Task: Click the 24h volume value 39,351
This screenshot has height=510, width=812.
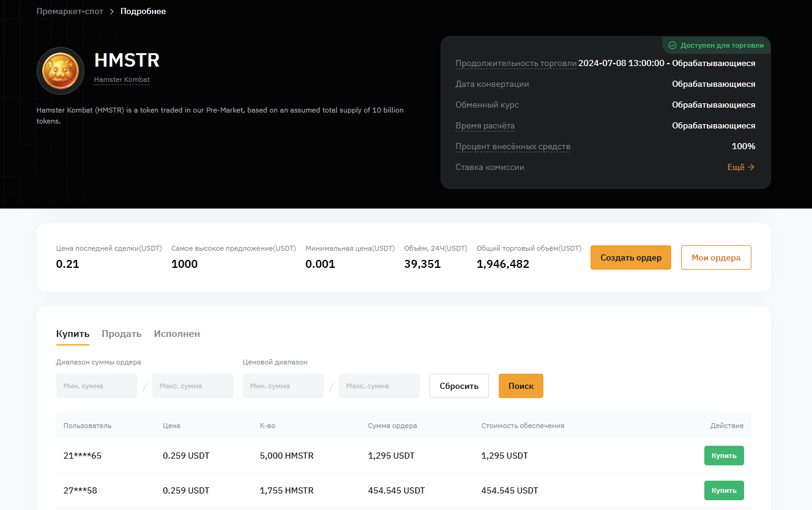Action: 422,264
